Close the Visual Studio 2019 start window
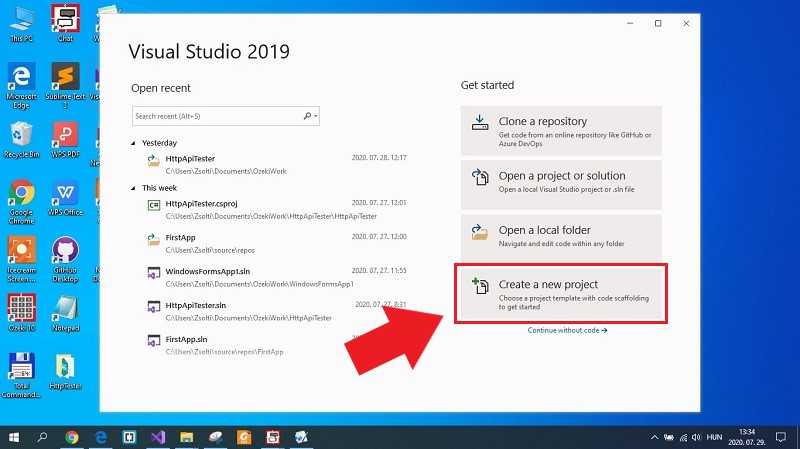The image size is (800, 449). (686, 23)
